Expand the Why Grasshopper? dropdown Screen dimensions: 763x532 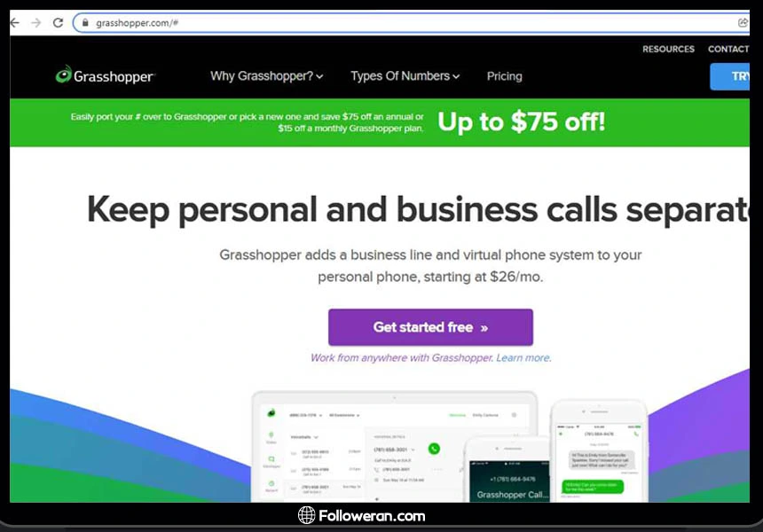267,76
